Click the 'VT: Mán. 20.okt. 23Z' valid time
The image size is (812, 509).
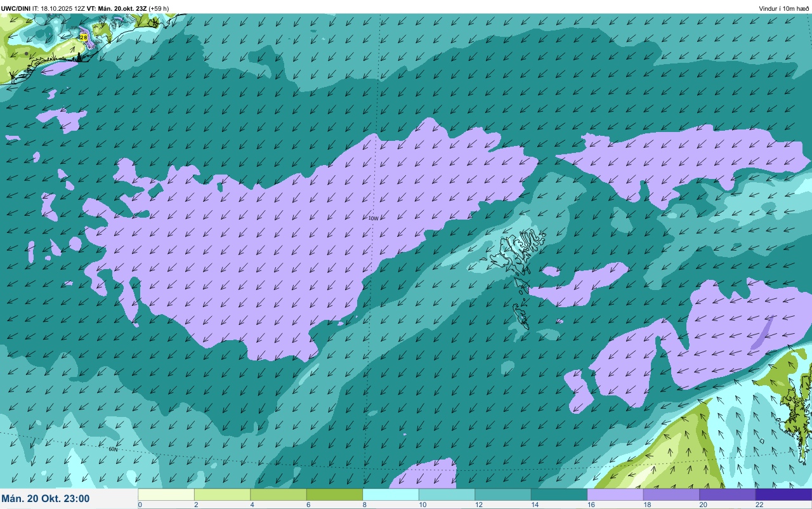point(117,9)
